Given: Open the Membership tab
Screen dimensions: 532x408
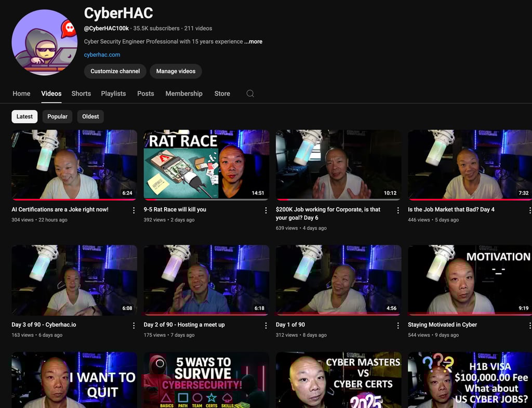Looking at the screenshot, I should pos(184,94).
